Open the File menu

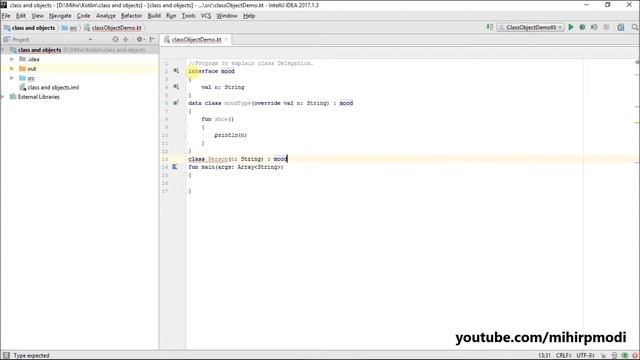click(x=6, y=16)
